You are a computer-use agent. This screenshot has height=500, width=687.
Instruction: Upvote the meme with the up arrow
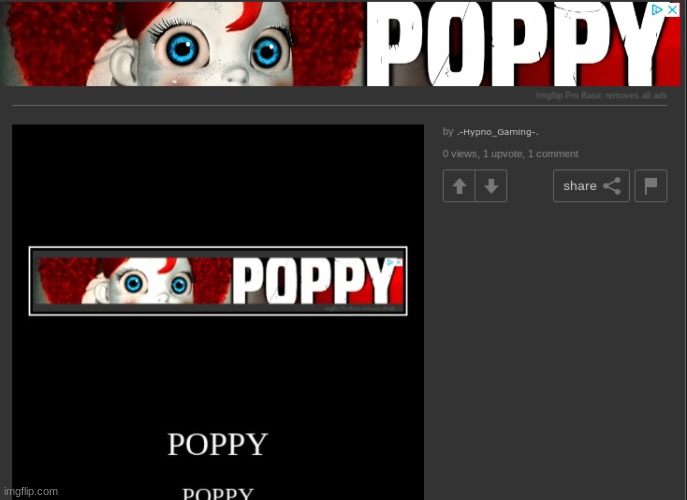[x=459, y=186]
